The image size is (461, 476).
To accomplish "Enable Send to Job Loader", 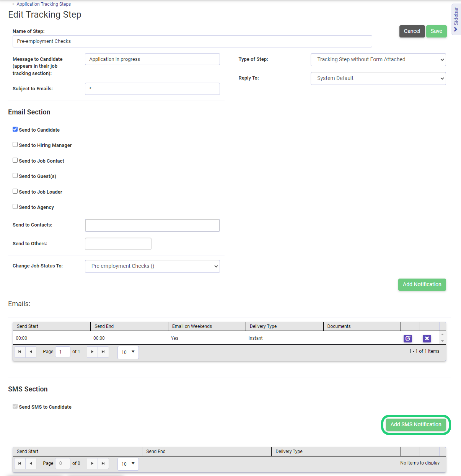I will click(15, 191).
